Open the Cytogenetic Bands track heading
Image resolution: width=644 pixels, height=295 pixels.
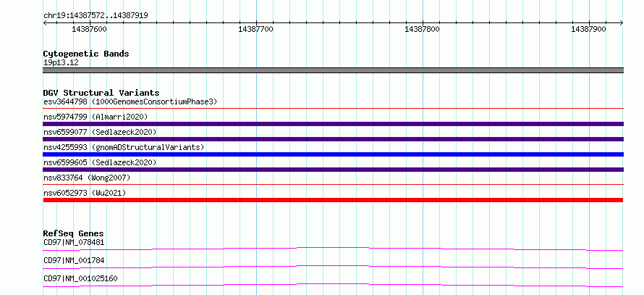click(x=86, y=54)
